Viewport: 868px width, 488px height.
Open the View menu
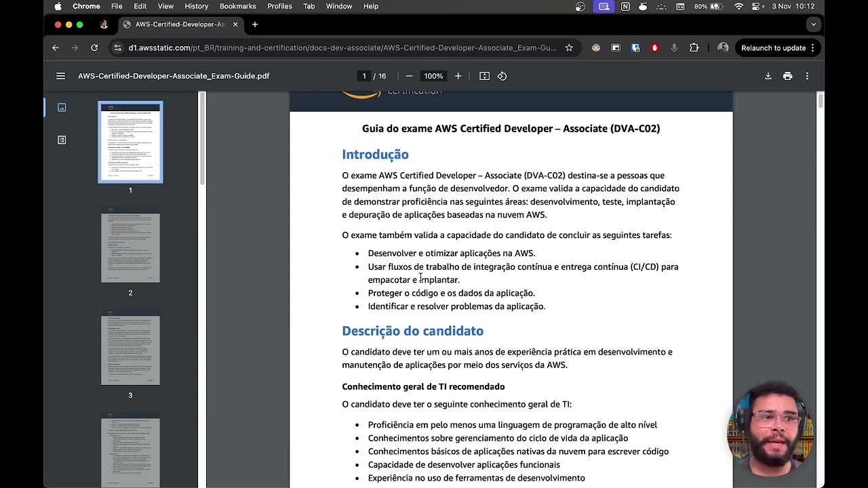pos(165,6)
